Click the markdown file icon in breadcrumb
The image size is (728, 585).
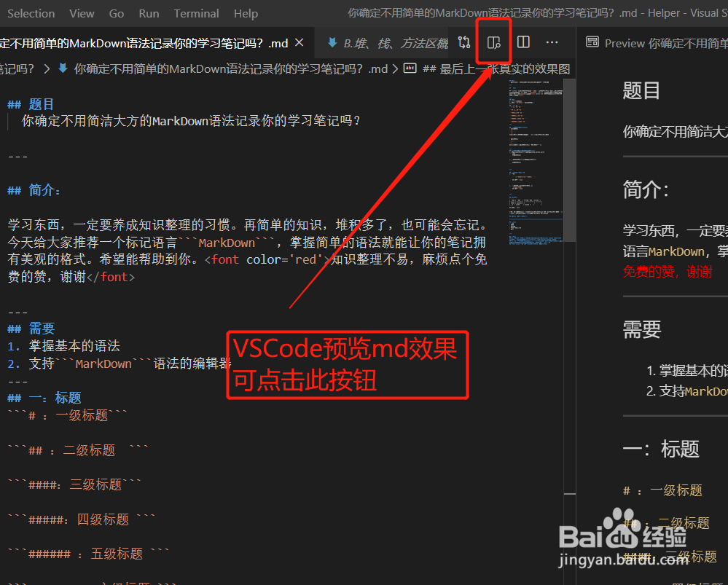[x=63, y=68]
